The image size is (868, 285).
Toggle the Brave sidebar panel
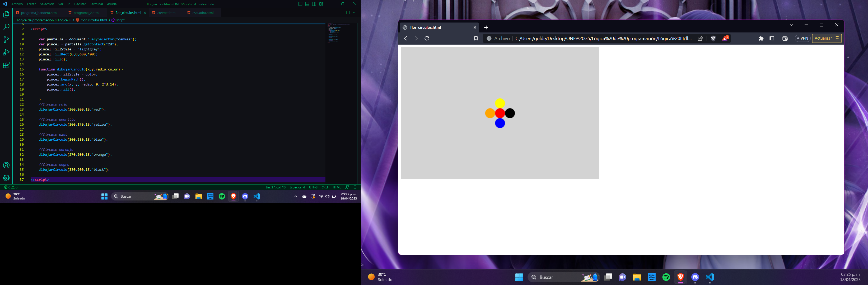click(x=772, y=38)
